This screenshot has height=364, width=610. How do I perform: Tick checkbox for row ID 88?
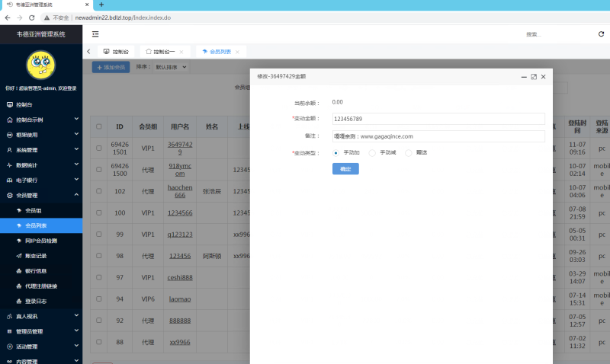click(99, 342)
